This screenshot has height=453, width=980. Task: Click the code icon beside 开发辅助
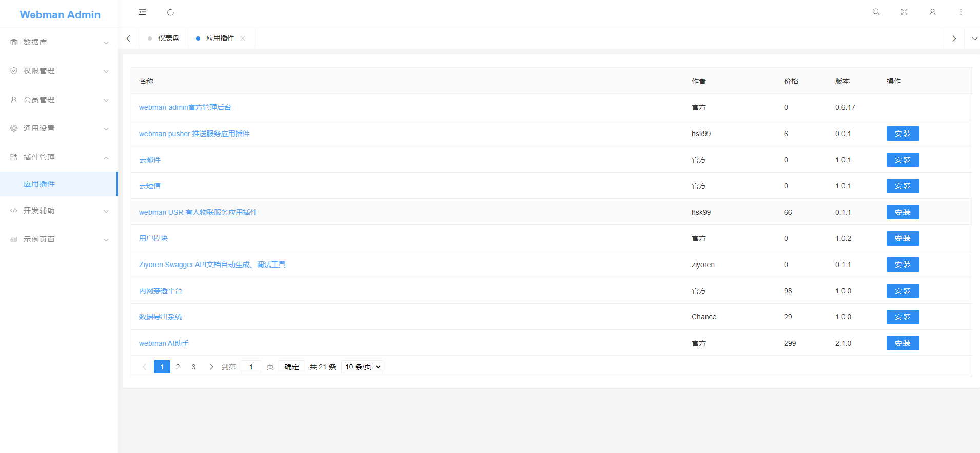(x=14, y=211)
